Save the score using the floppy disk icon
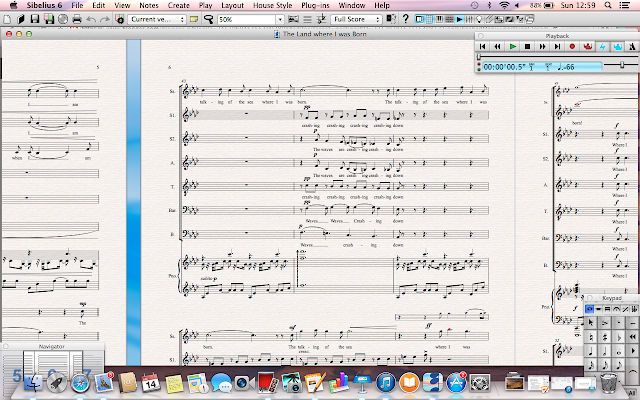This screenshot has width=640, height=400. click(35, 19)
